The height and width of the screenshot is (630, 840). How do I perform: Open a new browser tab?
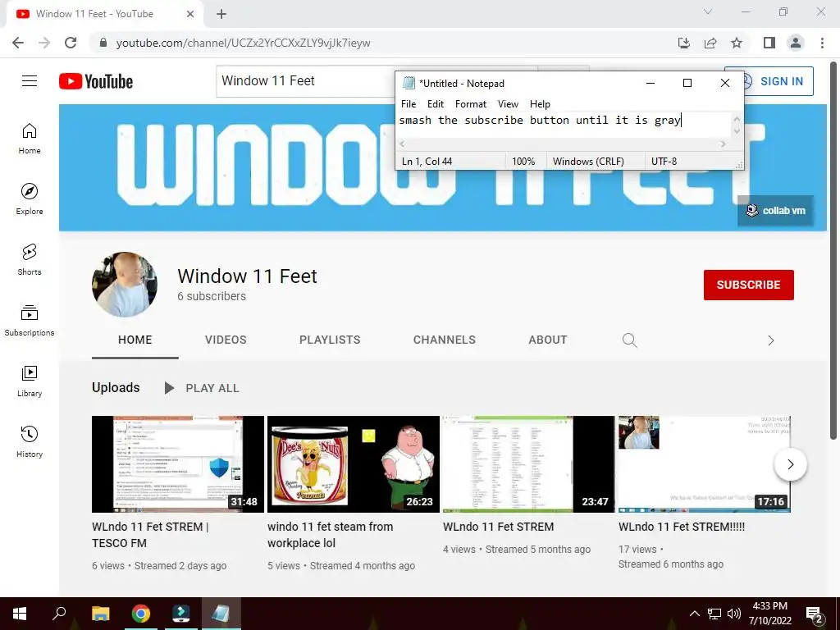pos(221,14)
